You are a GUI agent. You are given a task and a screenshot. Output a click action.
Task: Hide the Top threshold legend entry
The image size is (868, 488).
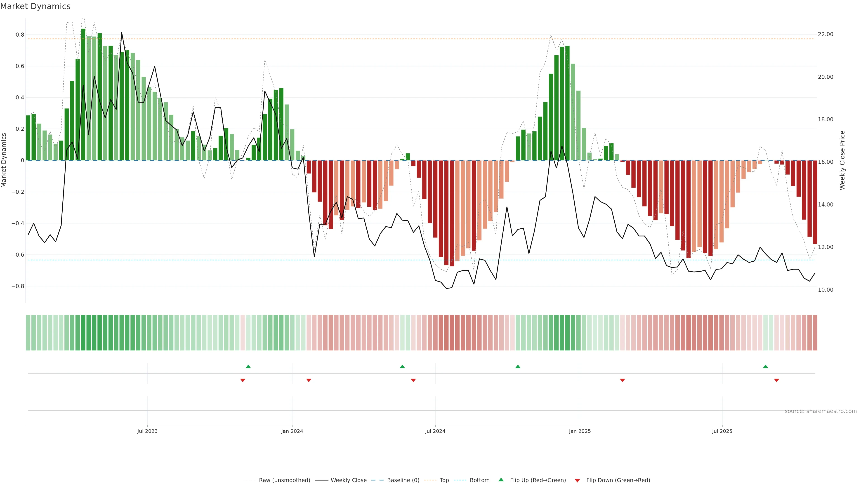444,480
